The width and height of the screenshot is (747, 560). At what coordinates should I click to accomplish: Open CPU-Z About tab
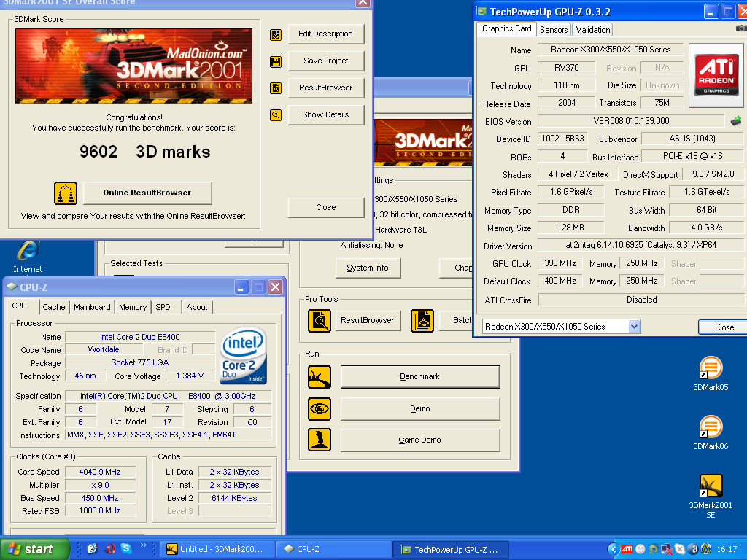[197, 307]
